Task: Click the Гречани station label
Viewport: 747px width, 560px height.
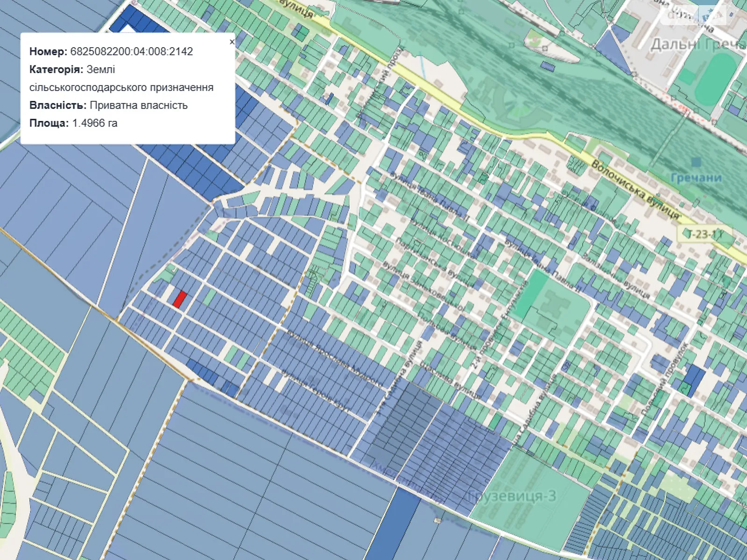Action: 696,178
